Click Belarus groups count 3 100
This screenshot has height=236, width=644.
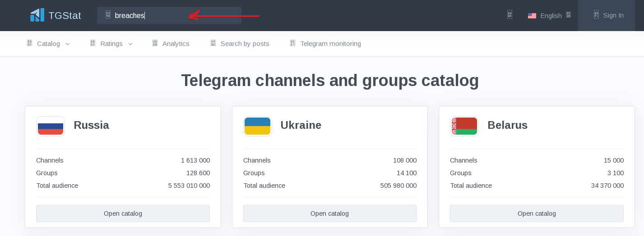pyautogui.click(x=616, y=173)
